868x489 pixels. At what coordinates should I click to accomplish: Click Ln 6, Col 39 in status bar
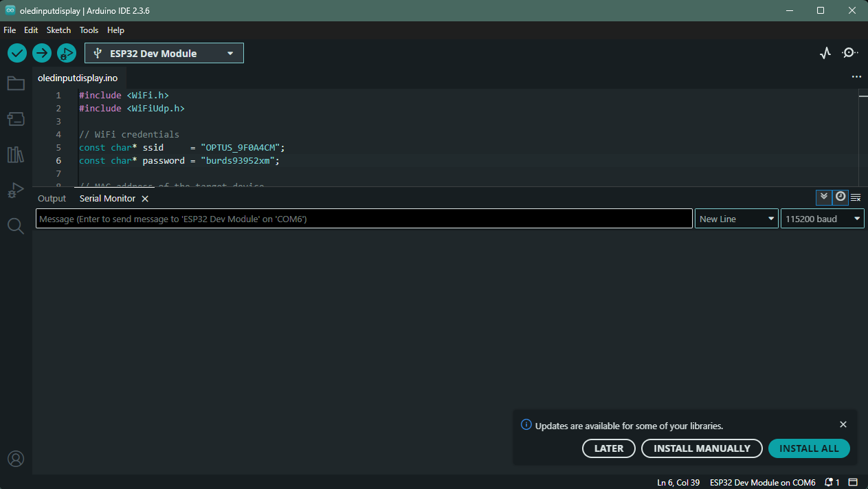(x=678, y=482)
